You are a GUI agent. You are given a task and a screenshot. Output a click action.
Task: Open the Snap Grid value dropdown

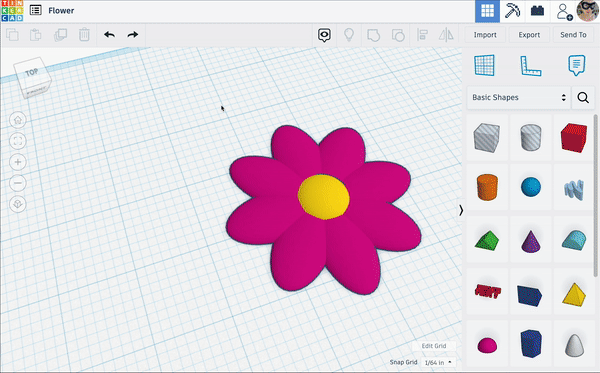click(x=438, y=362)
